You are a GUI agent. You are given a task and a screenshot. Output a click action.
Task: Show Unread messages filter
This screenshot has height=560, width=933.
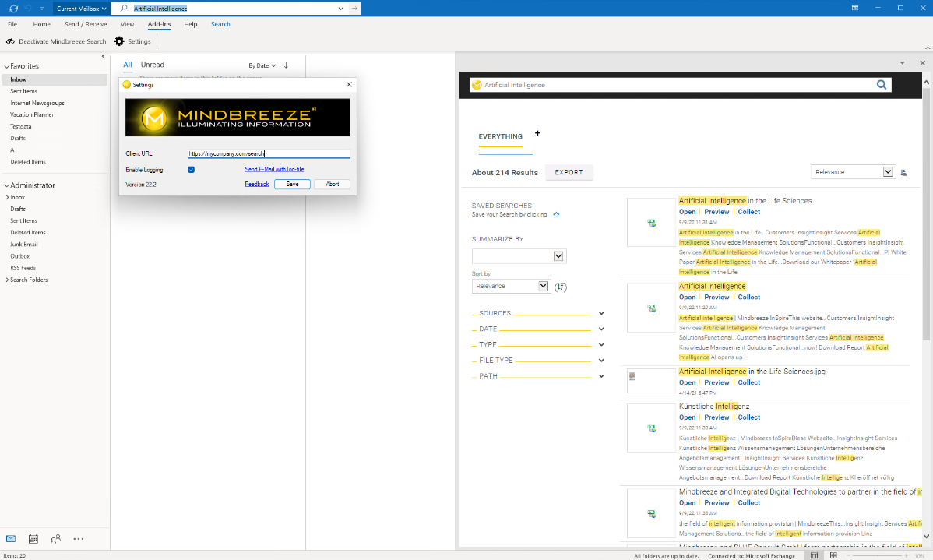153,65
